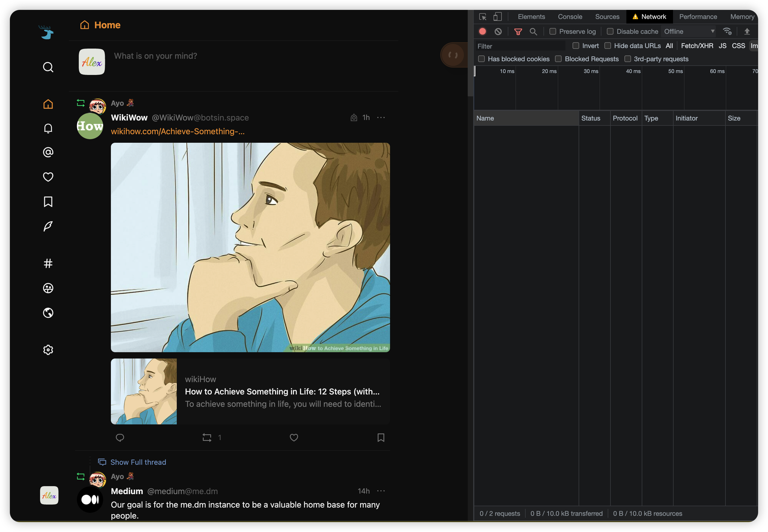Sort requests by Status column header
The width and height of the screenshot is (768, 532).
point(594,118)
